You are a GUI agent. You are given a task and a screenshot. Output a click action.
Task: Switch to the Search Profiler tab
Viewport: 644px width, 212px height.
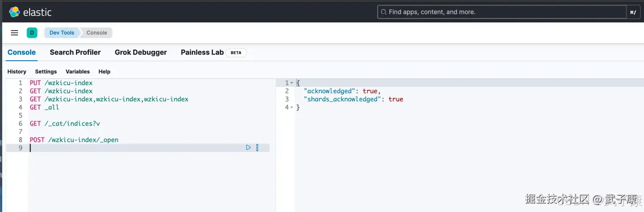point(75,52)
